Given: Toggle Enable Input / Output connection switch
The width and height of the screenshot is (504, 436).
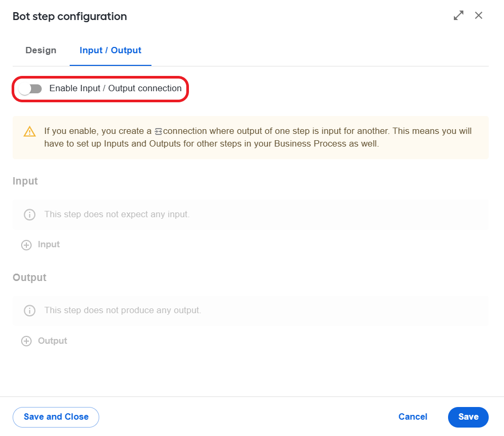Looking at the screenshot, I should click(x=30, y=89).
